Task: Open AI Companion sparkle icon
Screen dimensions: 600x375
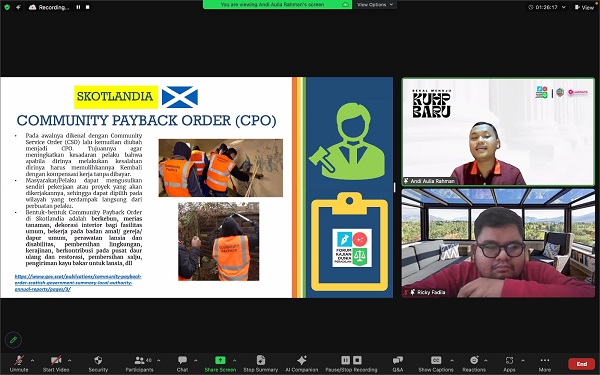Action: point(302,360)
